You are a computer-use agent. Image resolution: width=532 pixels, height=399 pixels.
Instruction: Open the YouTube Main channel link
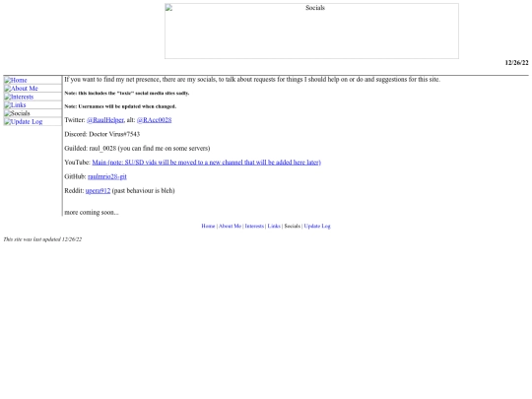pyautogui.click(x=206, y=163)
